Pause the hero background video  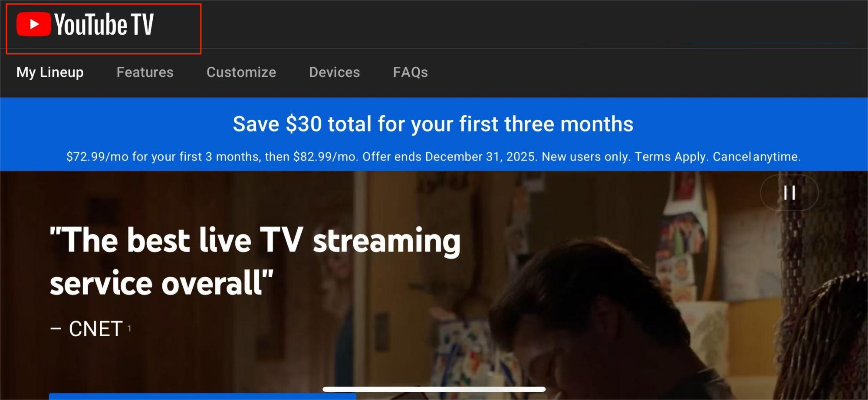(789, 193)
